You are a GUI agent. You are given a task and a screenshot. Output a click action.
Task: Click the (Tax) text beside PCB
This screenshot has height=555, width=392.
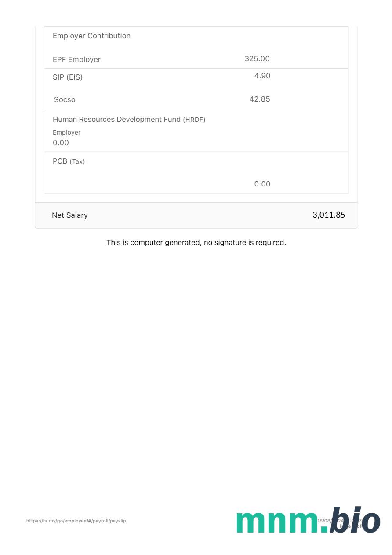(x=77, y=162)
